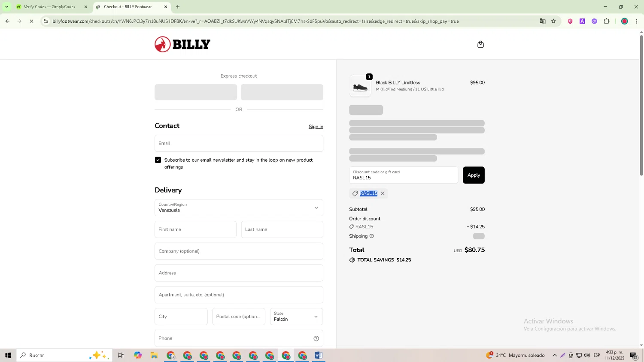Open the tab search dropdown arrow
This screenshot has height=362, width=644.
[6, 7]
